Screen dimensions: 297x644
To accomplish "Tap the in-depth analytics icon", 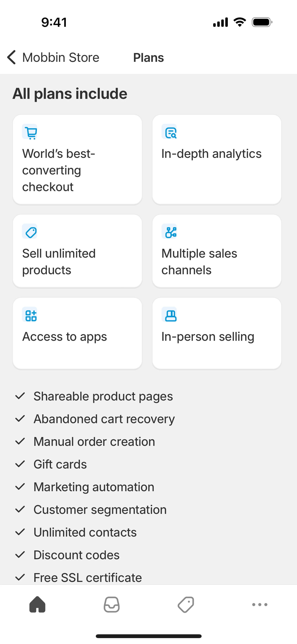I will [169, 132].
